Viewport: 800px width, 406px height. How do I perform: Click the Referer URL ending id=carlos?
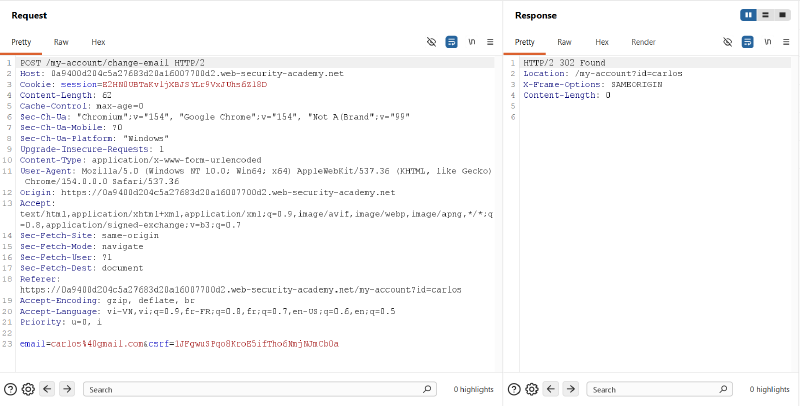pos(240,290)
